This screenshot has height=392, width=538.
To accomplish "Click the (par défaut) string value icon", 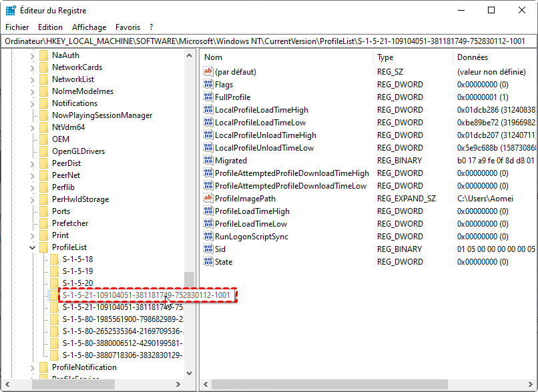I will [208, 72].
